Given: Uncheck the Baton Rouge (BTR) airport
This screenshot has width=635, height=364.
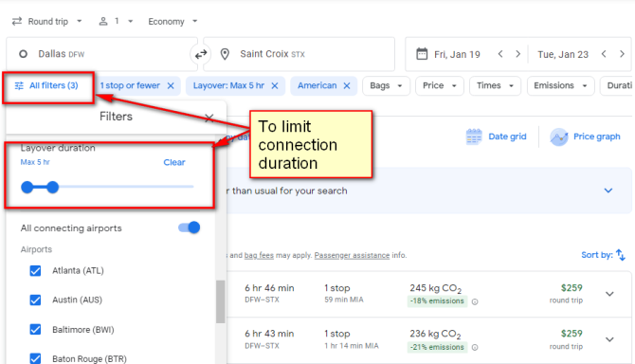Looking at the screenshot, I should pos(35,358).
